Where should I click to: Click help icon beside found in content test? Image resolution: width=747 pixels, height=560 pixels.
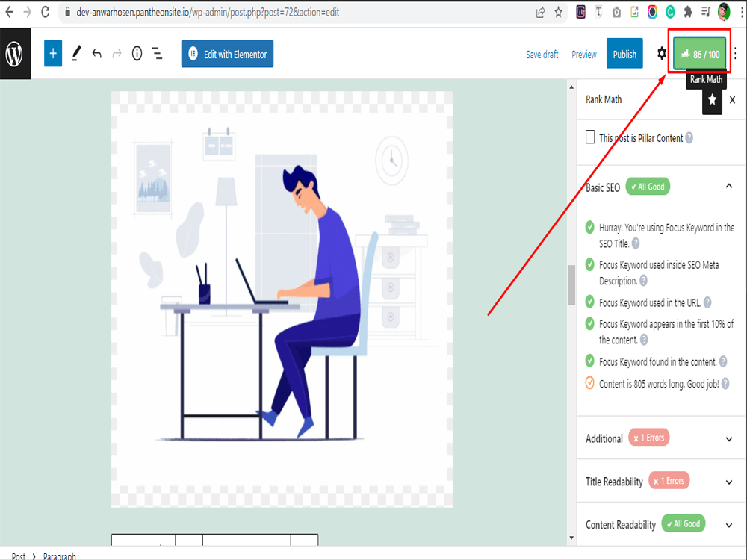723,362
